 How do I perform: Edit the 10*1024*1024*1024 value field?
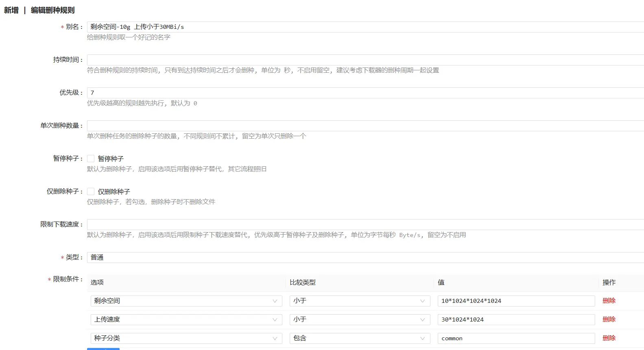point(516,301)
